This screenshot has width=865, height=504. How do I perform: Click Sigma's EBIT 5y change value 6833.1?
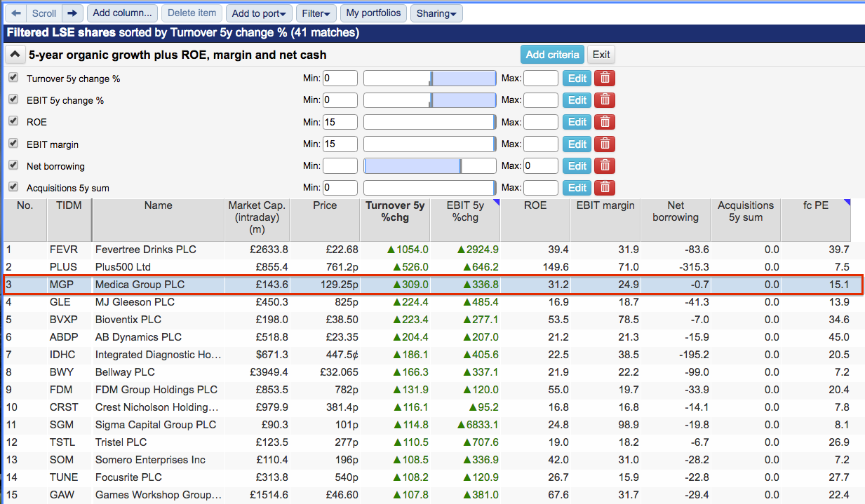tap(478, 425)
